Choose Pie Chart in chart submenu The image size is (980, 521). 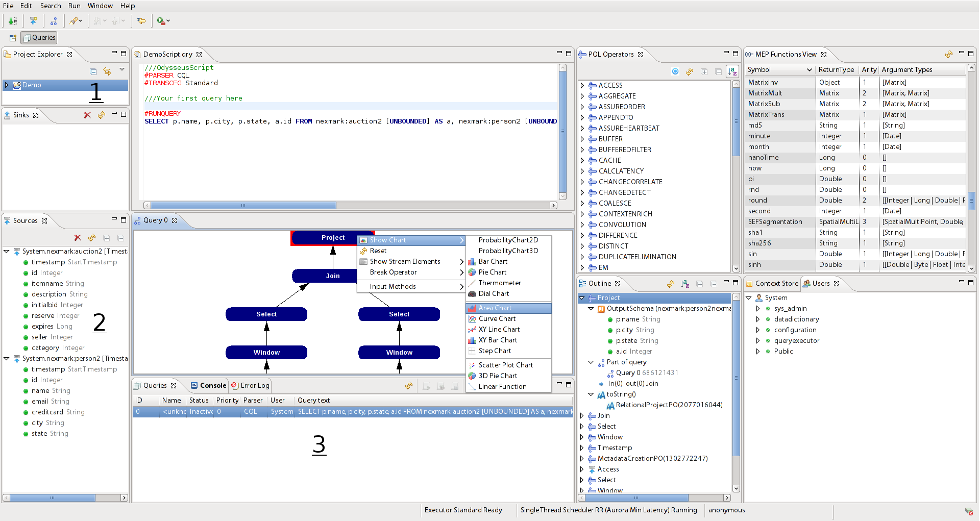point(508,272)
